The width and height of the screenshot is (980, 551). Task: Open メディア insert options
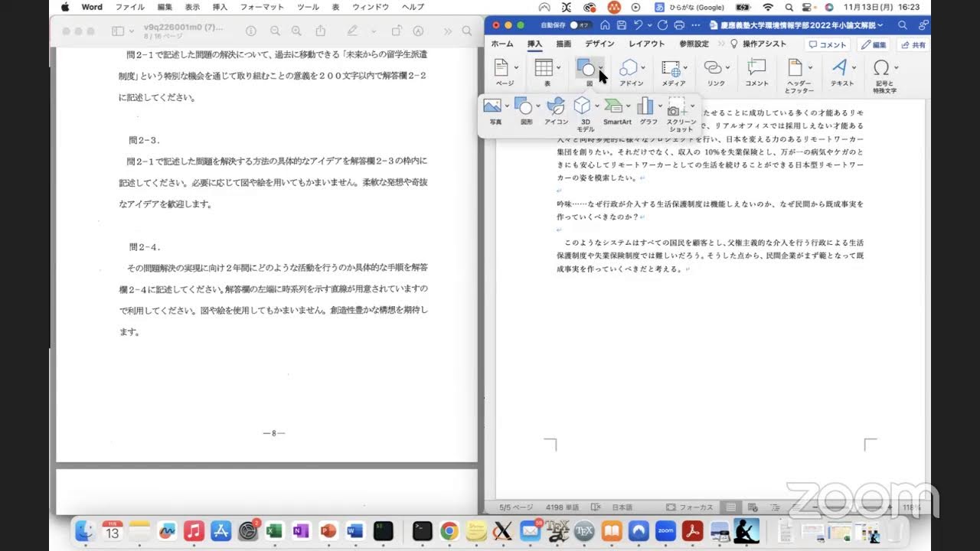[671, 68]
